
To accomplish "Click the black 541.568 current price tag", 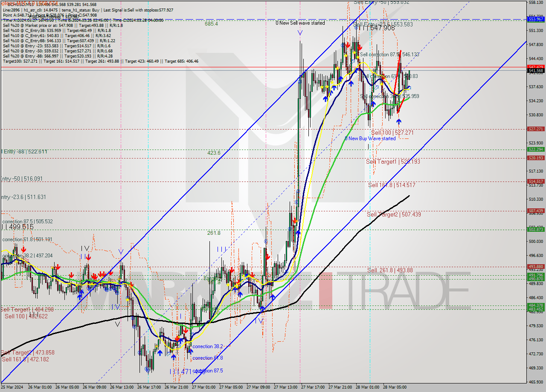I will point(536,70).
